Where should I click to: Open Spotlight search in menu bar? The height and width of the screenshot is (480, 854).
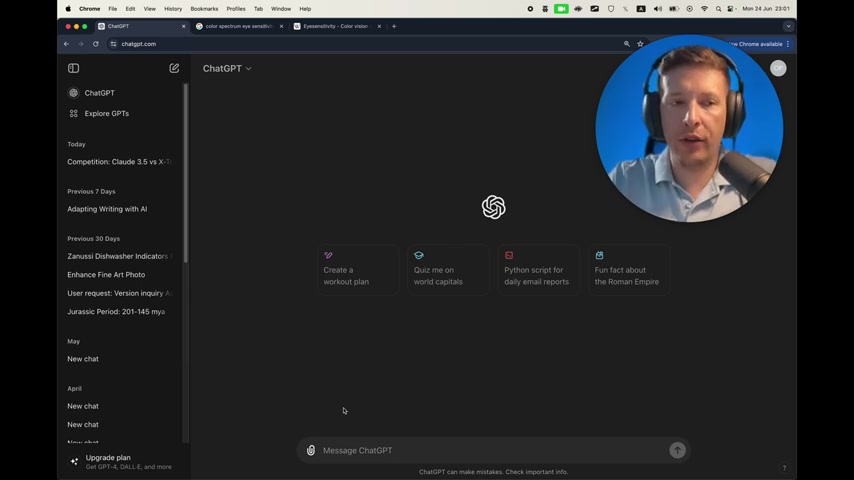718,9
